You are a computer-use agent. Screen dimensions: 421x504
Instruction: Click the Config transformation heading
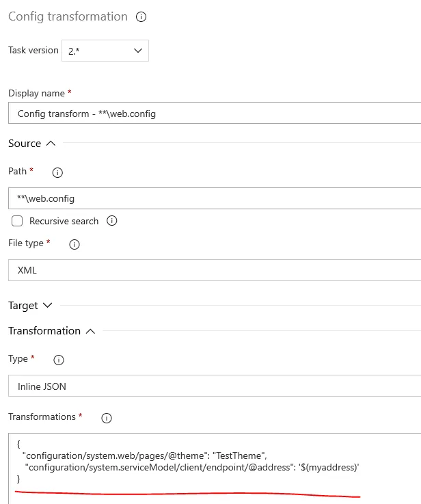pyautogui.click(x=68, y=16)
